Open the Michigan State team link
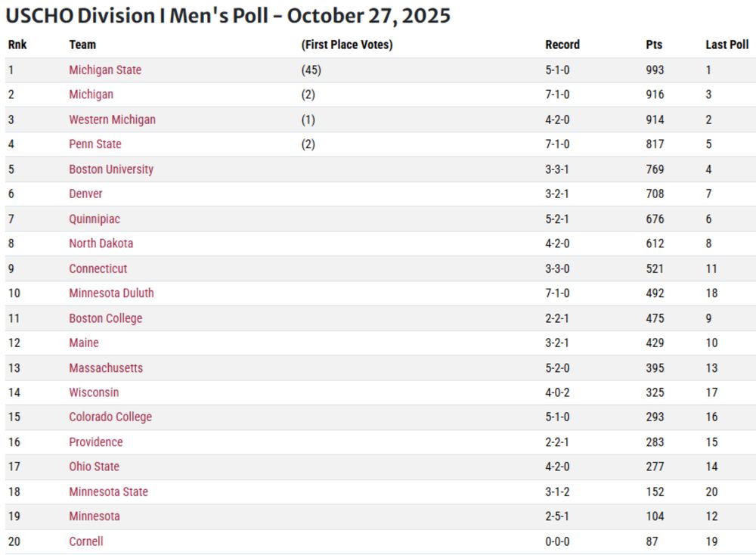The image size is (756, 555). (105, 70)
